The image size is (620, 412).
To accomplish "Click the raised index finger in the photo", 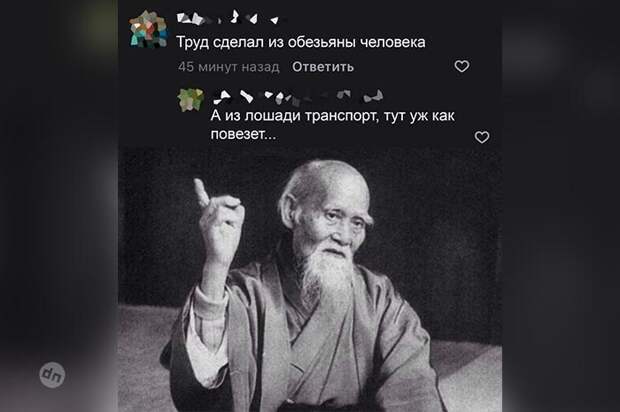I will click(201, 193).
